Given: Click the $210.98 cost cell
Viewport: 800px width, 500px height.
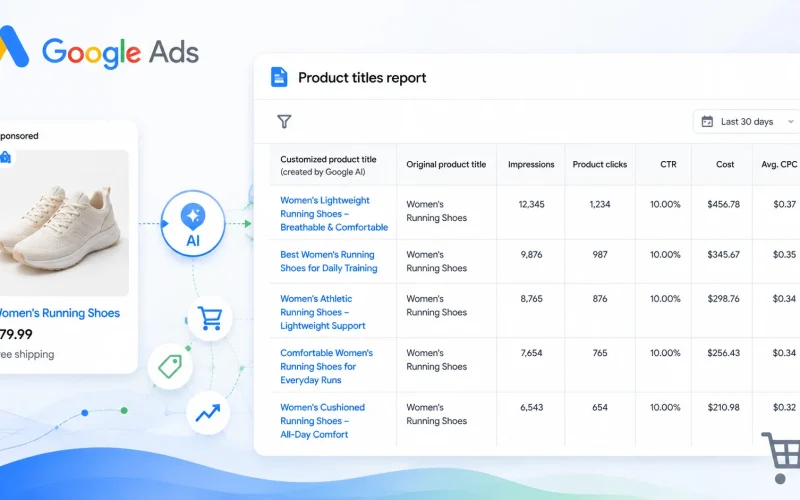Looking at the screenshot, I should pos(723,408).
